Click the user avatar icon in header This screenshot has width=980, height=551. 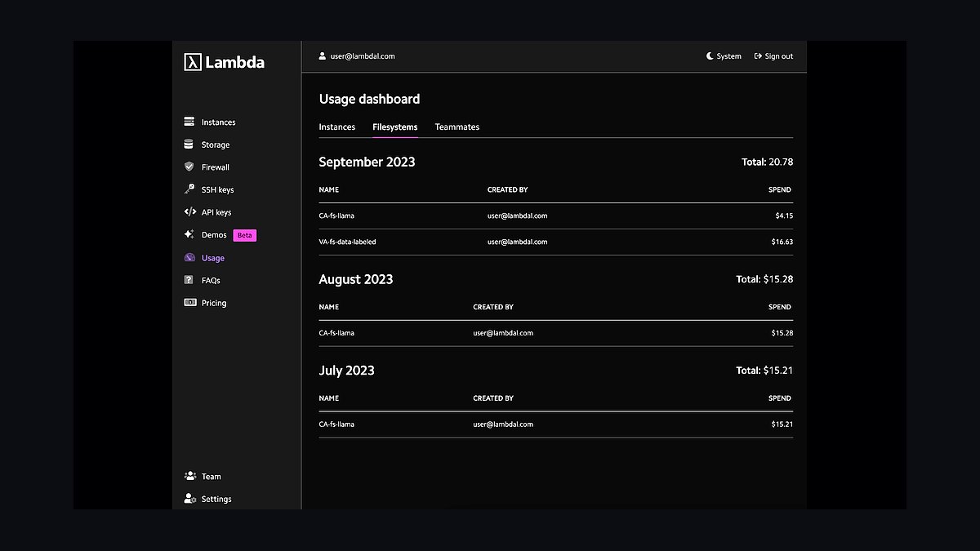(323, 56)
